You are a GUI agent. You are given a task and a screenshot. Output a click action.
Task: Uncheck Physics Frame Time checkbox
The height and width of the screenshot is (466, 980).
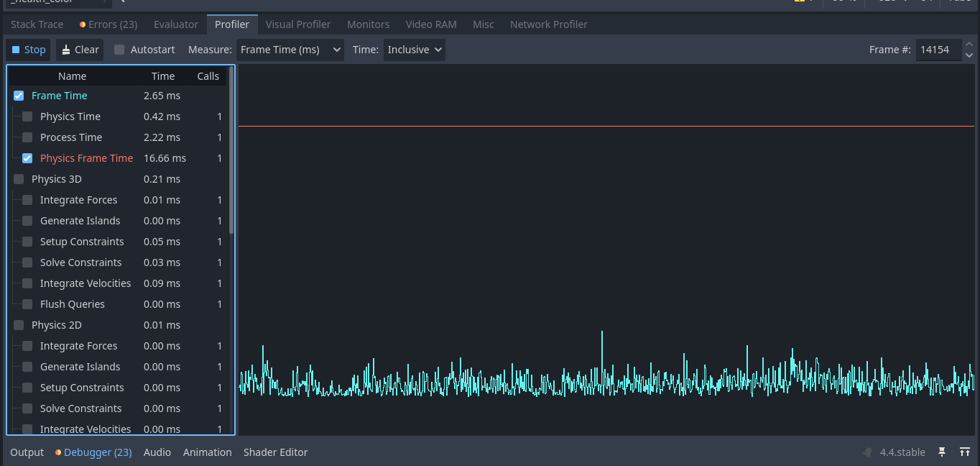[27, 158]
